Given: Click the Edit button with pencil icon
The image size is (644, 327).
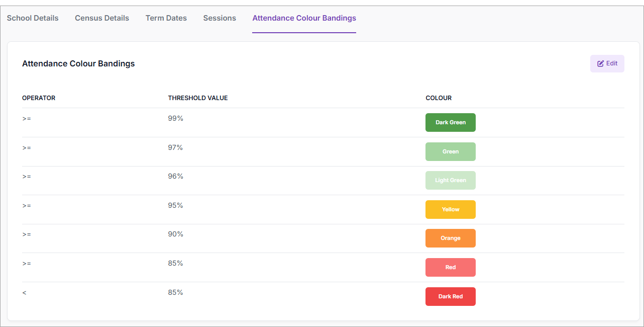Looking at the screenshot, I should (607, 63).
